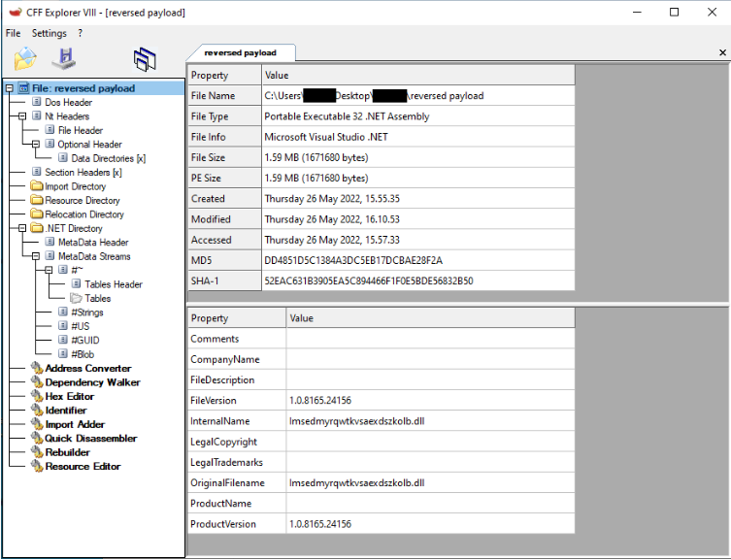Image resolution: width=731 pixels, height=560 pixels.
Task: Collapse the Nt Headers tree node
Action: point(22,116)
